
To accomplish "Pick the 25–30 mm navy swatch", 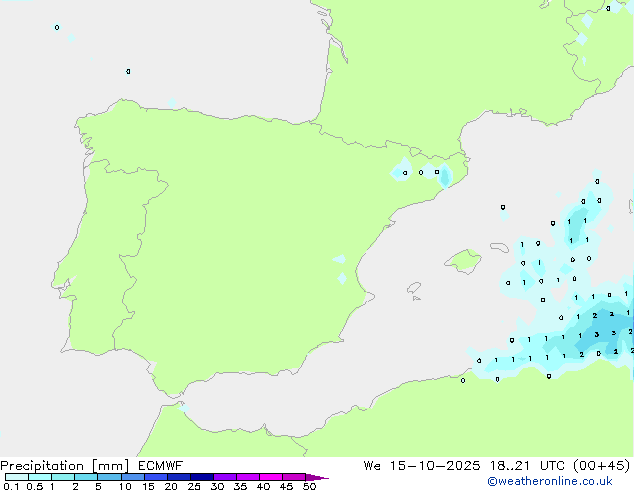I will (x=202, y=477).
